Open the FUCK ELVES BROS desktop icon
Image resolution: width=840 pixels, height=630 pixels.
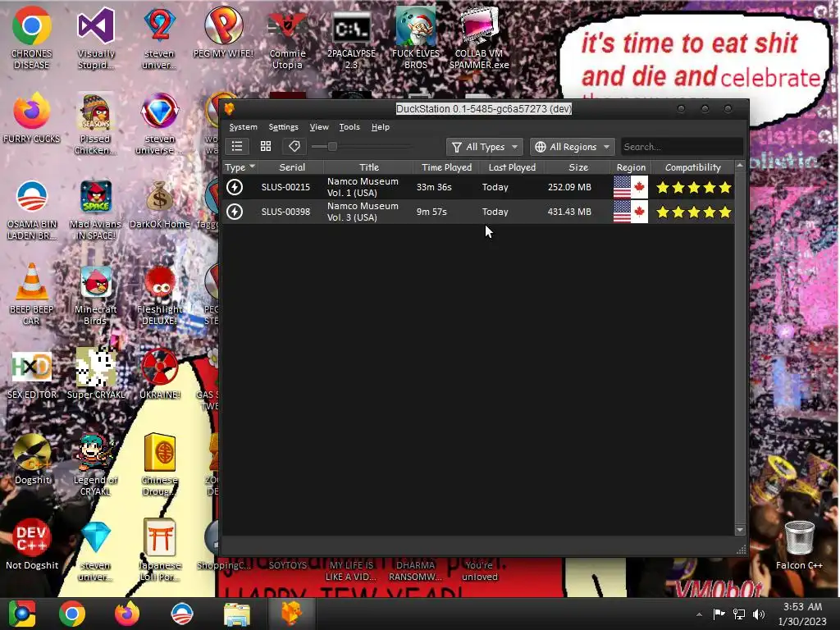[416, 38]
